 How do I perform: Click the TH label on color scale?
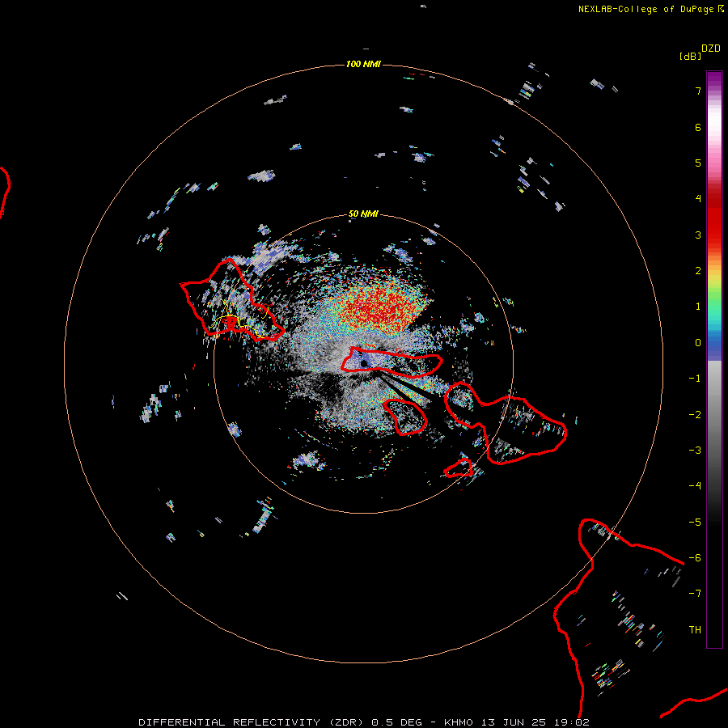pyautogui.click(x=695, y=629)
